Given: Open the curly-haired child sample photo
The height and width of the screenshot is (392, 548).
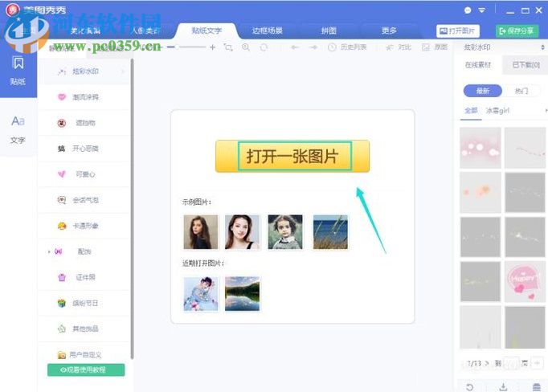Looking at the screenshot, I should pyautogui.click(x=285, y=232).
